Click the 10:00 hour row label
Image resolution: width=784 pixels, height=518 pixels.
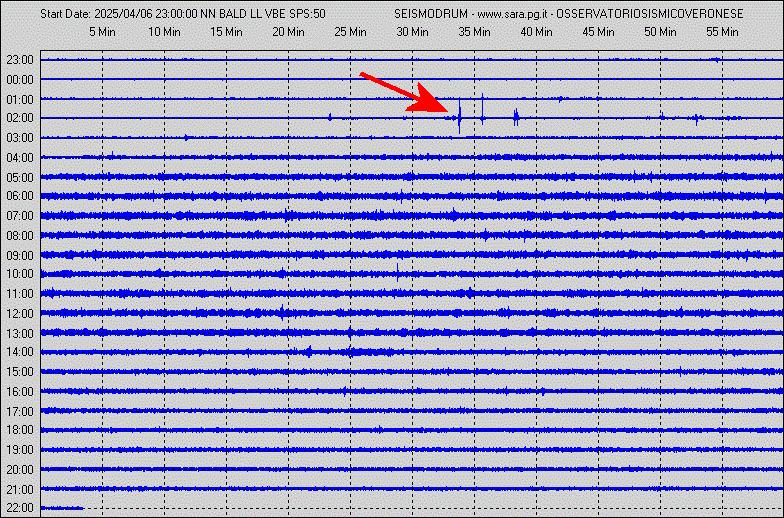20,274
